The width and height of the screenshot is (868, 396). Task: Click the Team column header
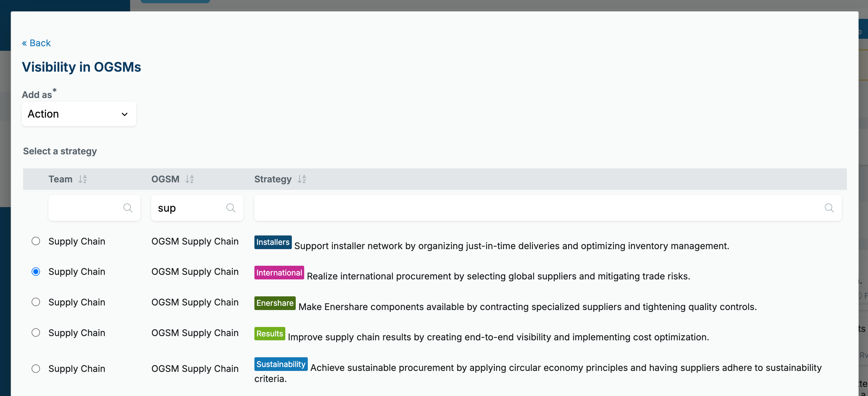point(60,179)
